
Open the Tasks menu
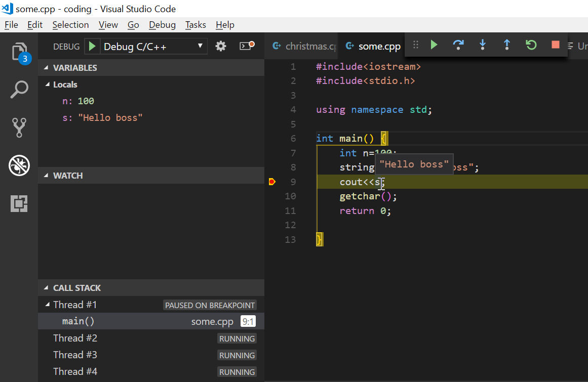pyautogui.click(x=195, y=25)
